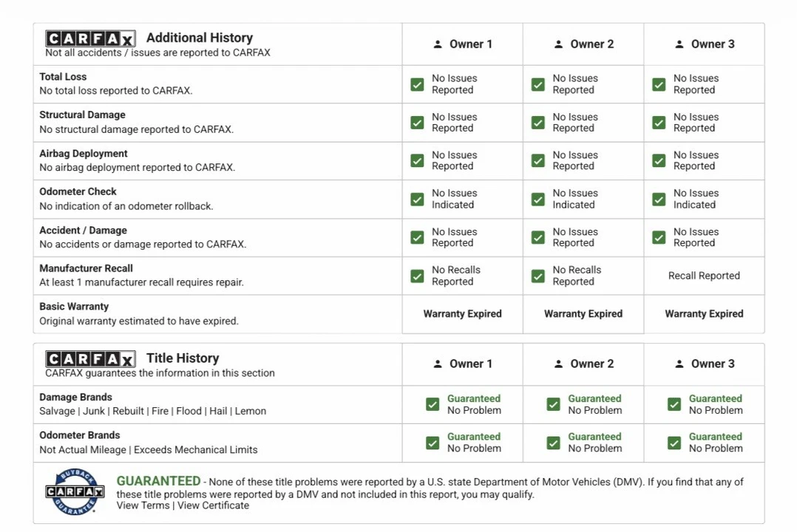Click 'CARFAX guarantees the information in this section'
Screen dimensions: 797x532
click(x=160, y=373)
